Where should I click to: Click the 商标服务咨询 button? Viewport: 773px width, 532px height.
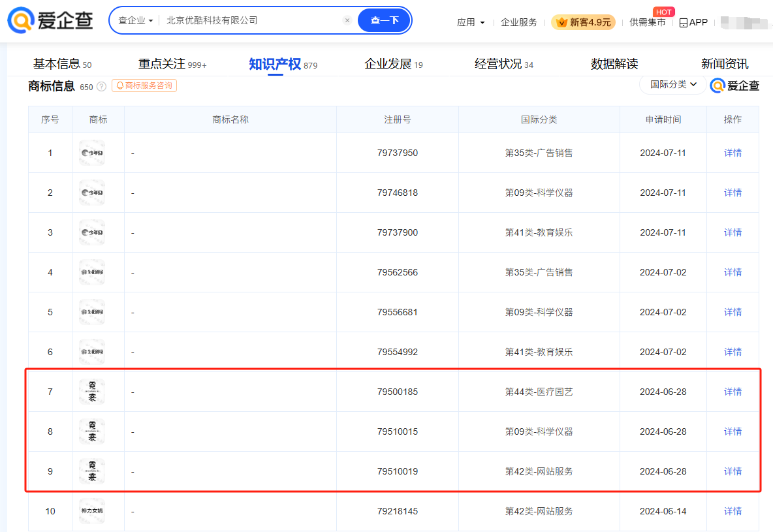click(x=144, y=86)
